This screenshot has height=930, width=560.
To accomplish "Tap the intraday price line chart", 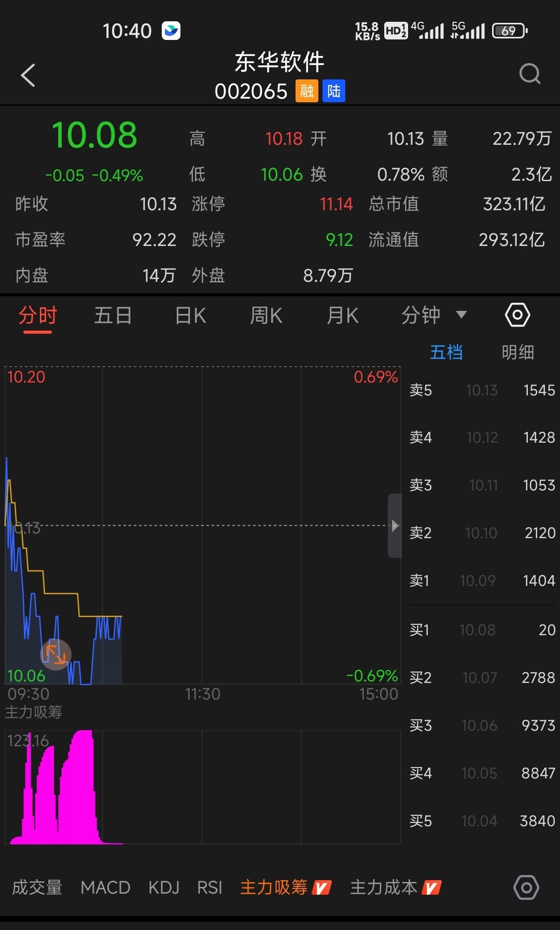I will click(x=203, y=525).
